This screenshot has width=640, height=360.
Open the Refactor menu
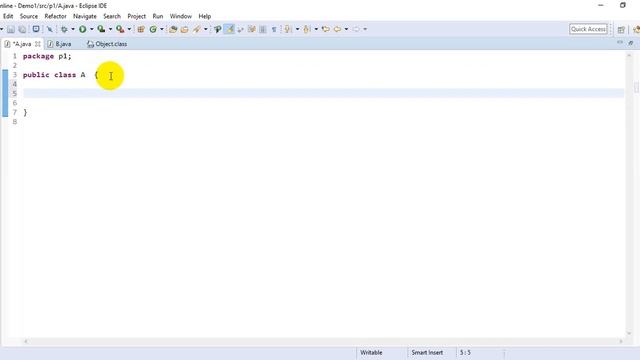click(56, 16)
